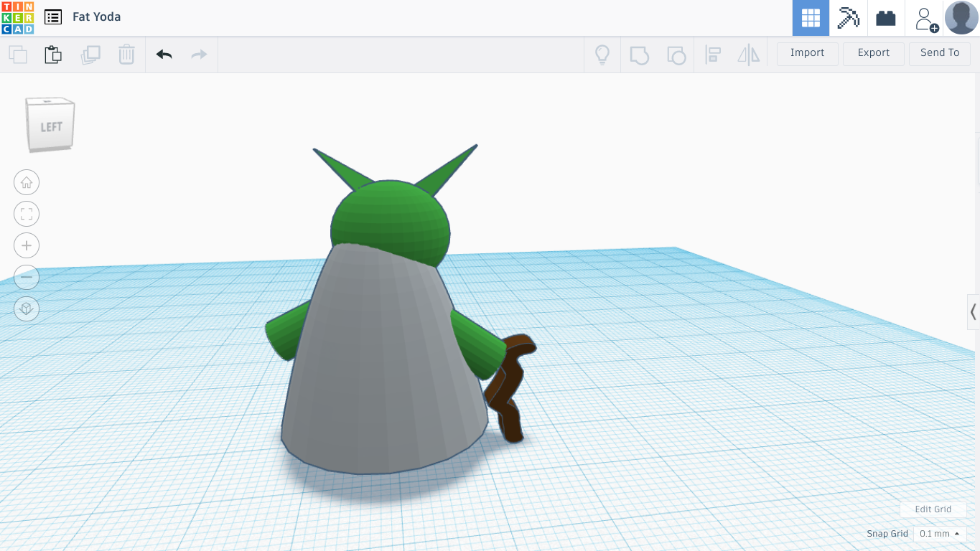980x551 pixels.
Task: Click the Home view button
Action: coord(27,182)
